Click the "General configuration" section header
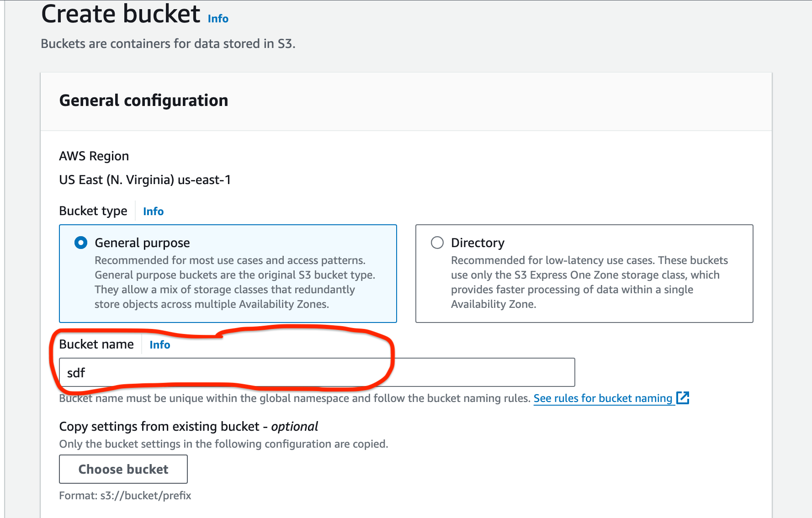Viewport: 812px width, 518px height. click(x=143, y=100)
